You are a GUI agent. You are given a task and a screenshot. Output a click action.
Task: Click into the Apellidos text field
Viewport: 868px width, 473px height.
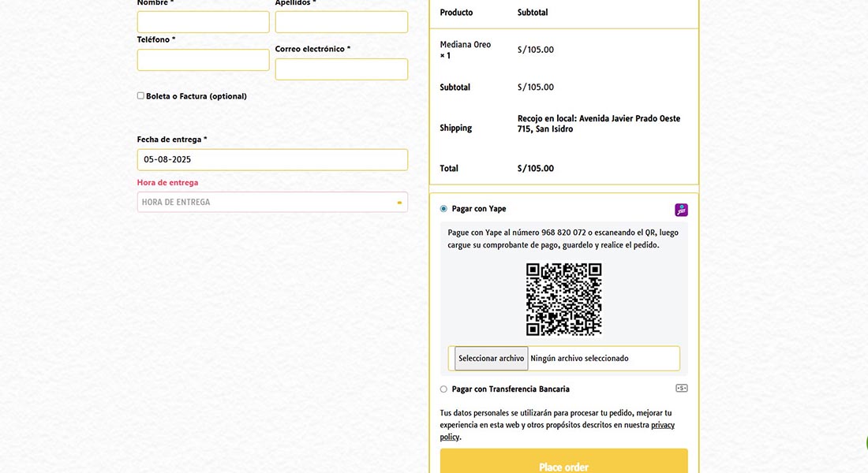pos(341,22)
